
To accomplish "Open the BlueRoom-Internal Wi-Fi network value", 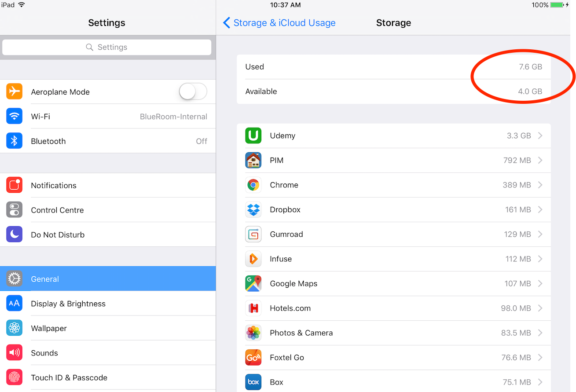I will [173, 117].
